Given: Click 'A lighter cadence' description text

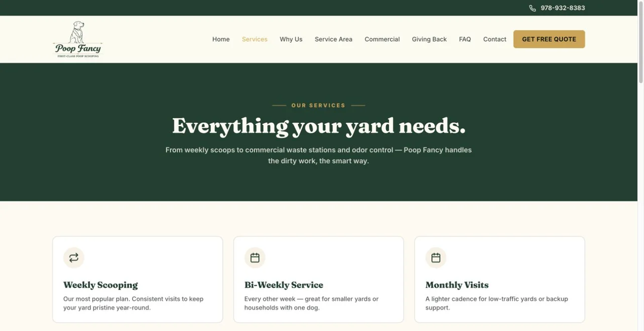Looking at the screenshot, I should pyautogui.click(x=497, y=303).
